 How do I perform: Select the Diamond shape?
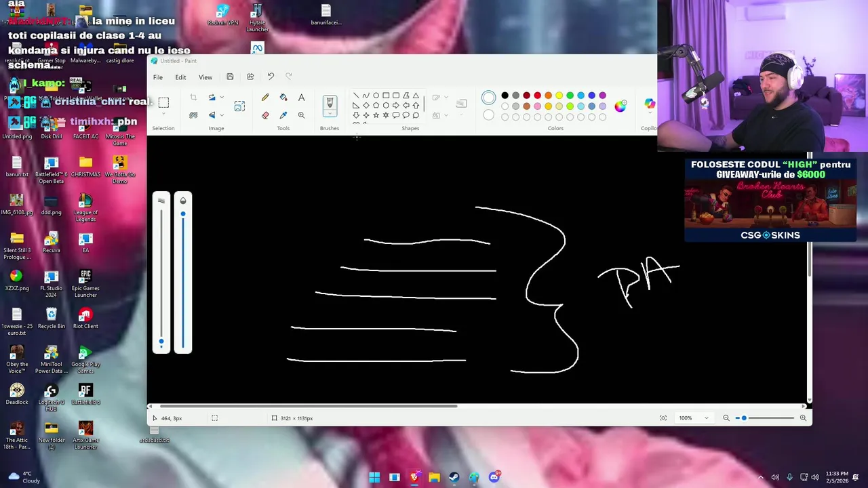pyautogui.click(x=366, y=105)
